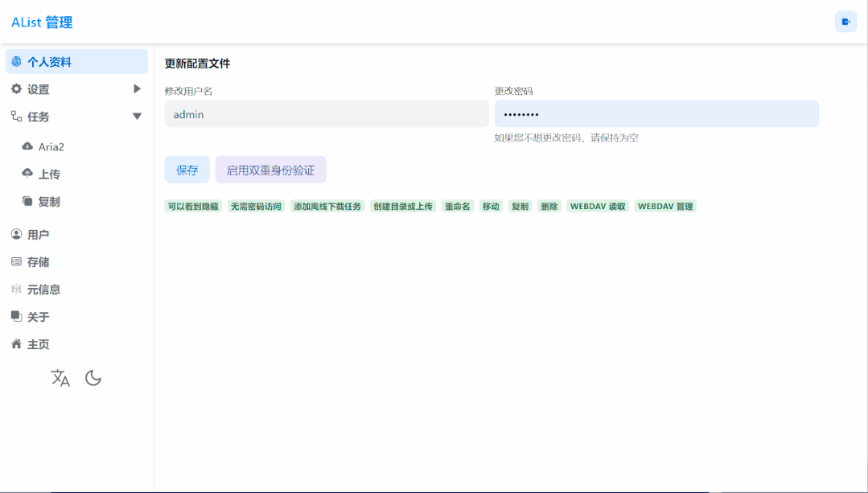Expand the 设置 submenu arrow
Screen dimensions: 868x493
[137, 88]
